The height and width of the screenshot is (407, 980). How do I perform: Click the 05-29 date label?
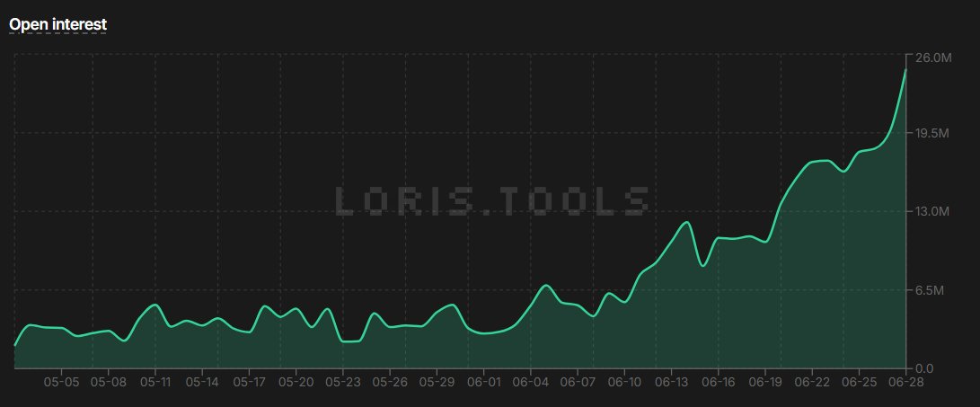437,381
